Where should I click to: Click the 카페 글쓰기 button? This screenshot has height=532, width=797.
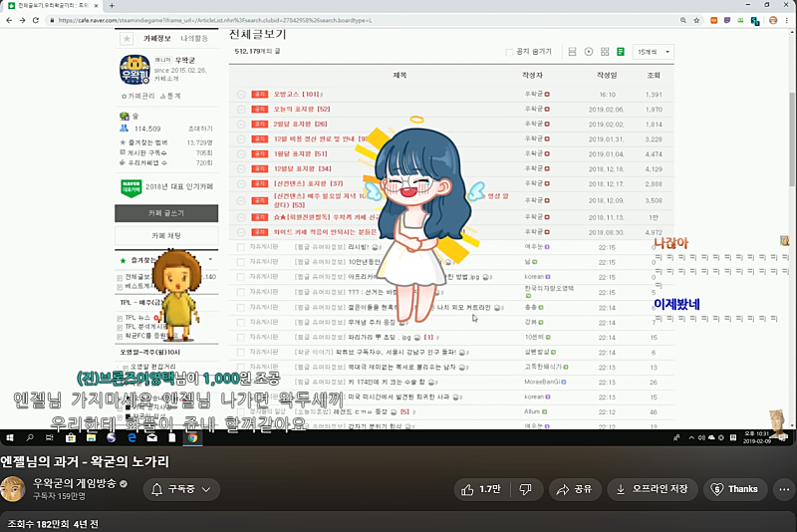(x=166, y=213)
